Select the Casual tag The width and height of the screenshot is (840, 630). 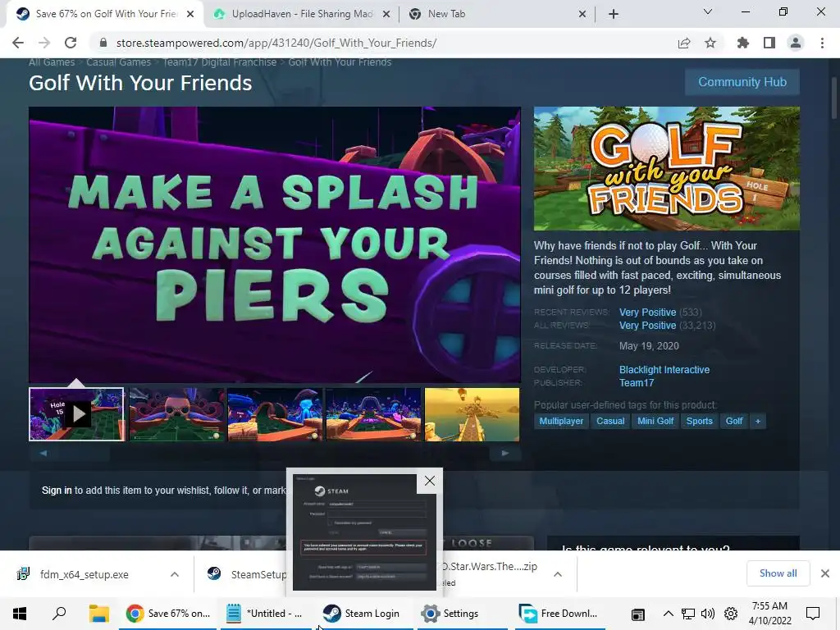[610, 421]
